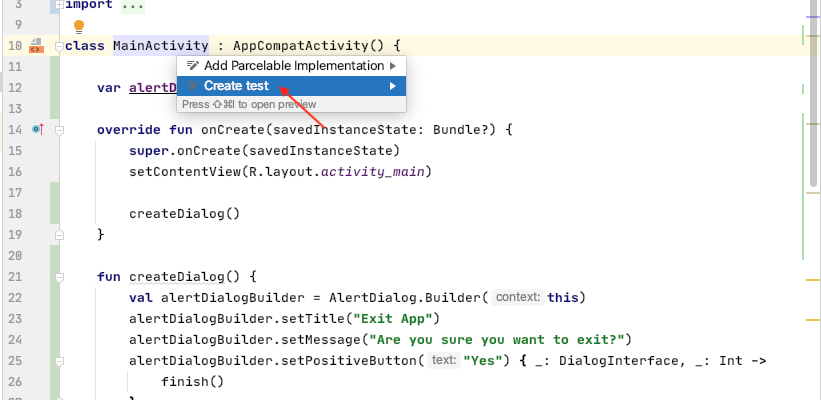This screenshot has height=400, width=821.
Task: Click the MainActivity class name
Action: (161, 46)
